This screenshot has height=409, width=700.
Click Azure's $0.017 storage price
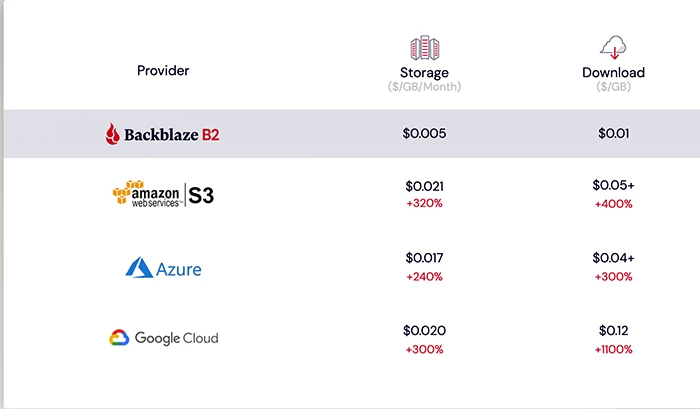424,258
